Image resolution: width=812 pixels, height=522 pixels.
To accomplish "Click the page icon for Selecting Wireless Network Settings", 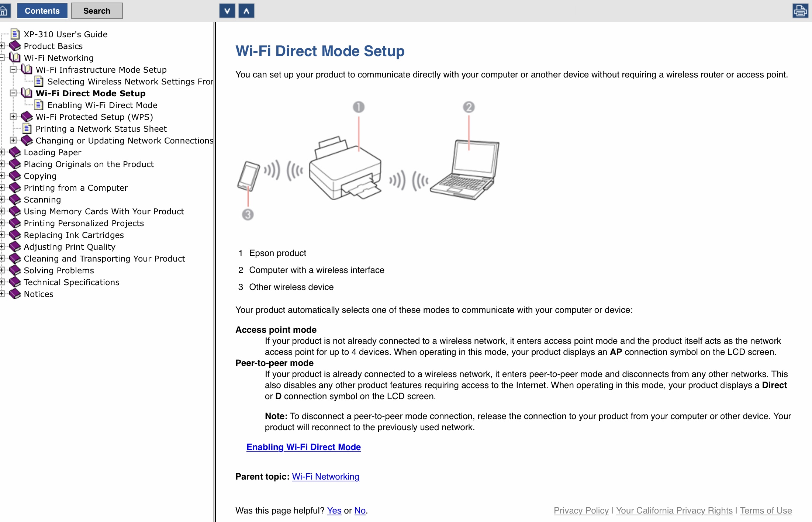I will tap(39, 81).
